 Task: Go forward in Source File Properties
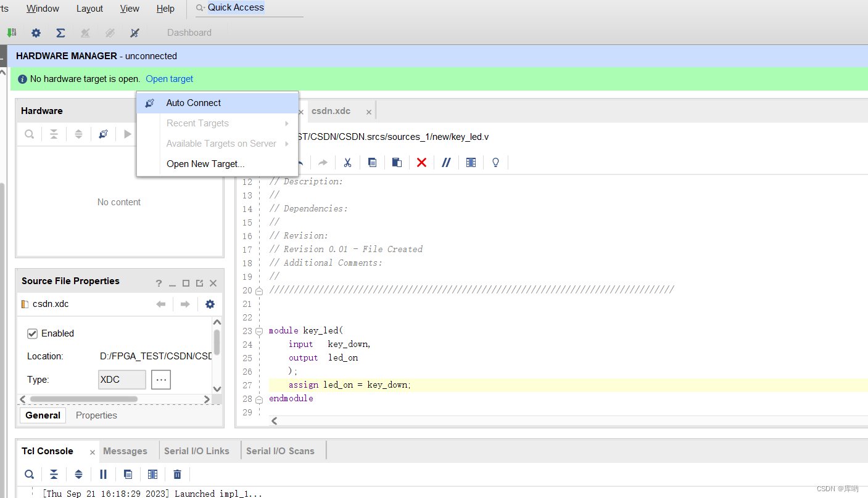(185, 304)
